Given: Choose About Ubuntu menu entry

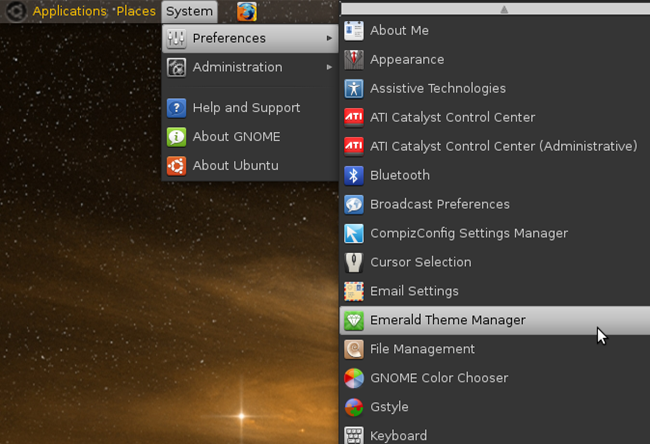Looking at the screenshot, I should point(235,166).
